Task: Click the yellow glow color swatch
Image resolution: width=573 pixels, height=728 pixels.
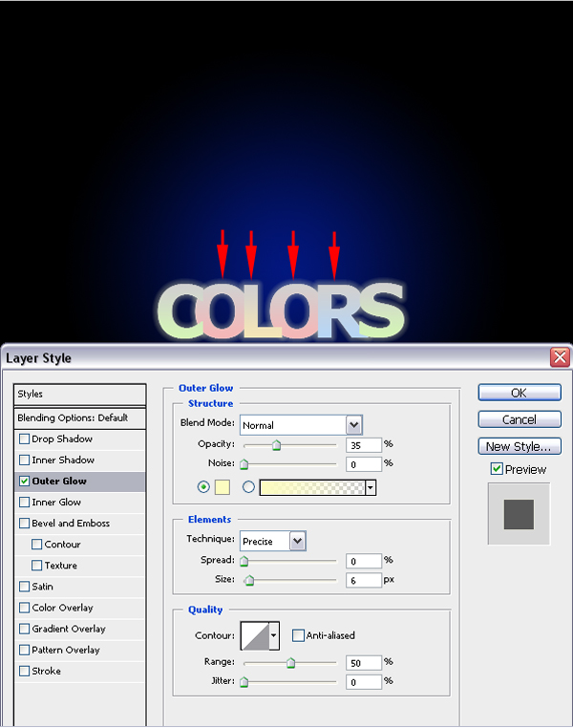Action: (223, 487)
